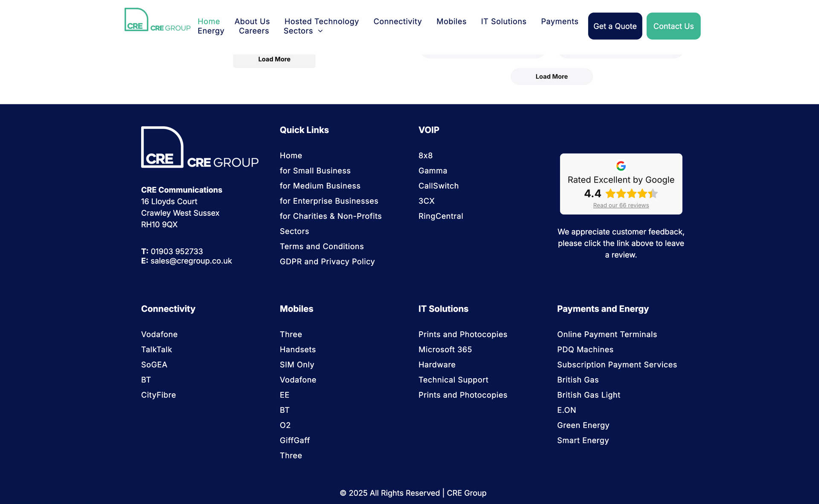Screen dimensions: 819x504
Task: Open the IT Solutions nav menu
Action: pos(503,21)
